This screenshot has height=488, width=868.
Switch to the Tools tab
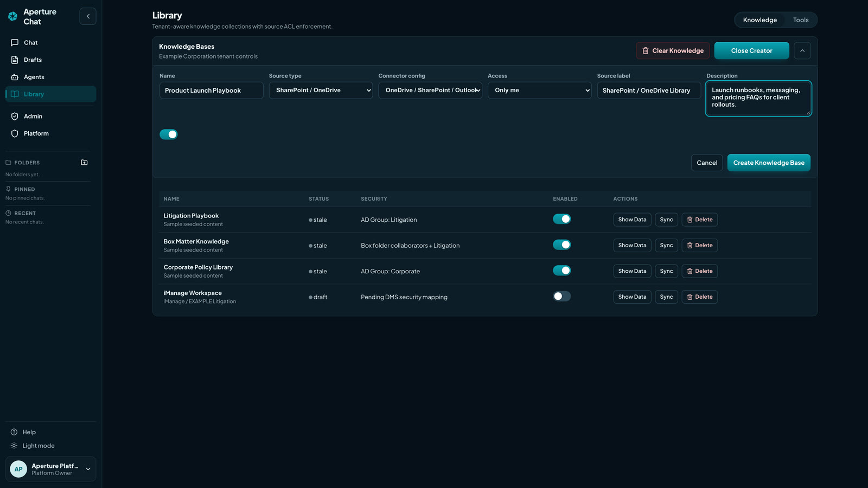(801, 20)
